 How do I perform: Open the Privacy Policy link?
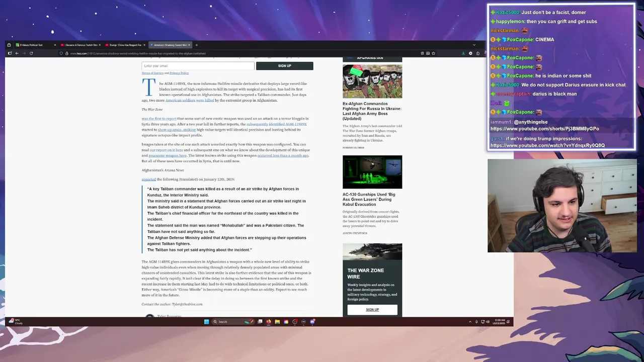pos(179,73)
